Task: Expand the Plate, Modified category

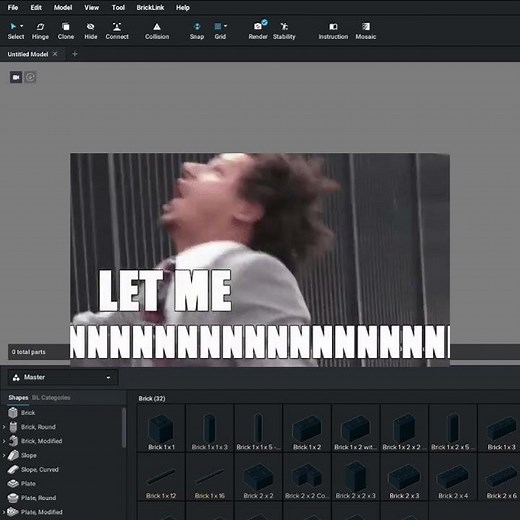Action: (x=4, y=512)
